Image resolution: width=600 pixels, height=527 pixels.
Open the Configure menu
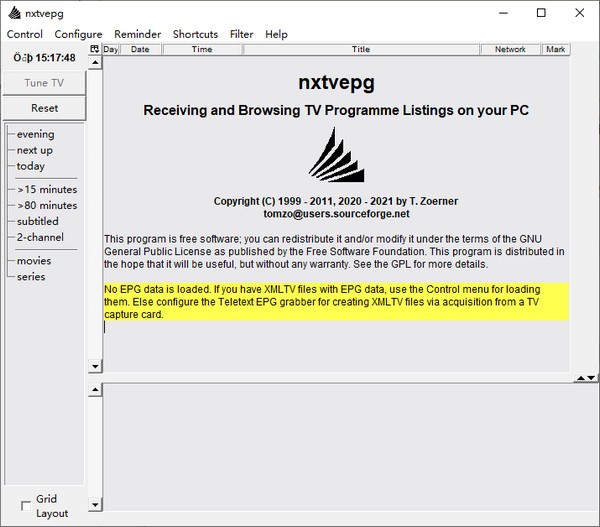tap(78, 34)
